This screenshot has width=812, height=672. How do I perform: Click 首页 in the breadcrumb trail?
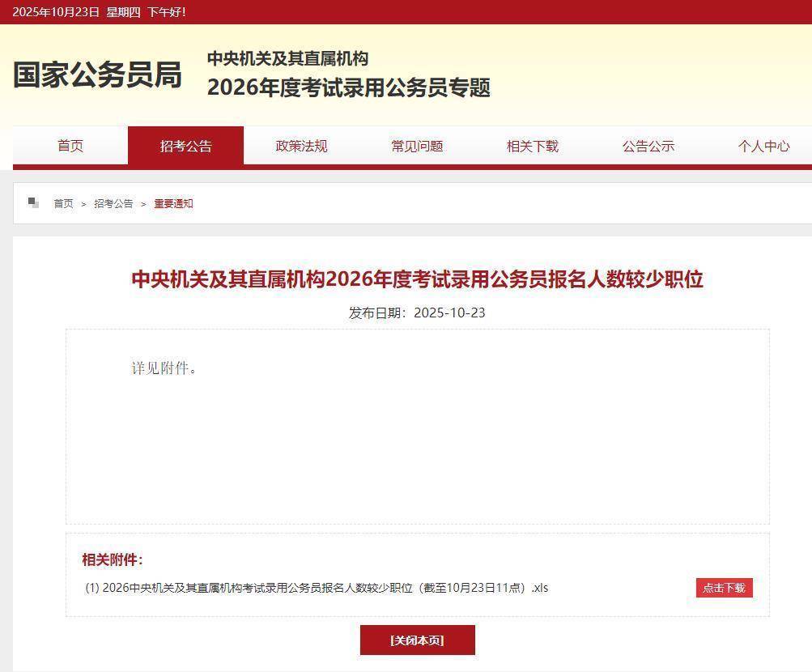(x=62, y=204)
